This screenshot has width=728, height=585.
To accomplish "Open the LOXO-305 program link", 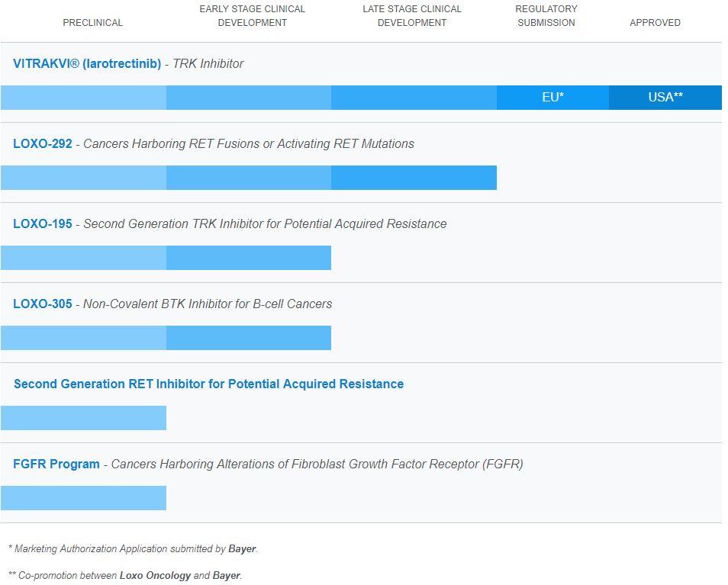I will click(x=43, y=304).
